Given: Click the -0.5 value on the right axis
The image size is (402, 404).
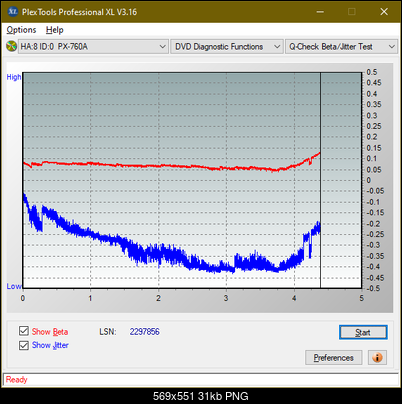Looking at the screenshot, I should [x=374, y=288].
